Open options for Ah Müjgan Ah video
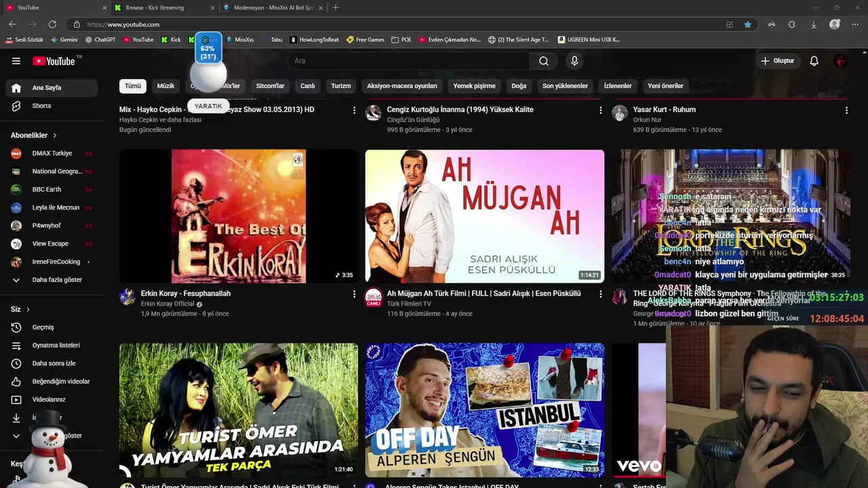 (600, 294)
